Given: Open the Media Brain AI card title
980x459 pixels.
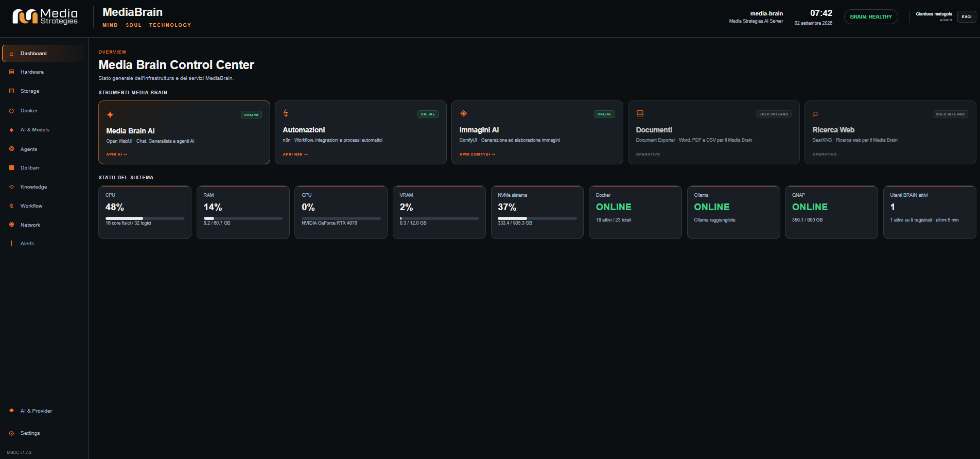Looking at the screenshot, I should 130,131.
